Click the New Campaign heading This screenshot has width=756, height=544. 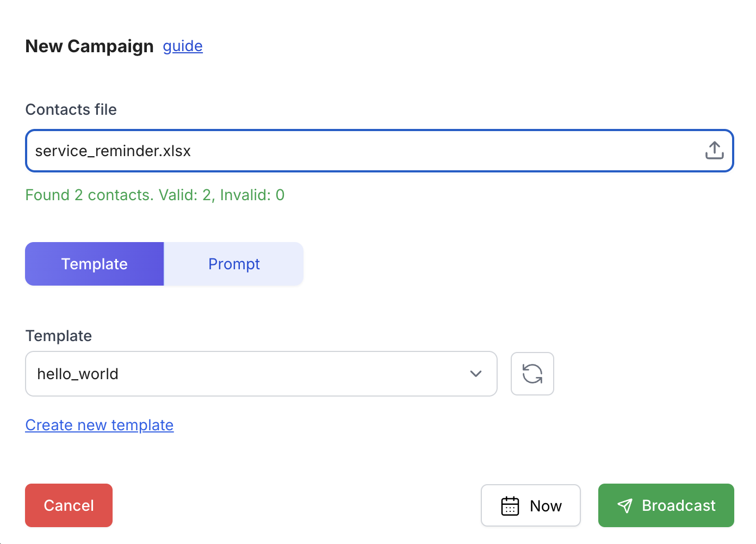(90, 46)
